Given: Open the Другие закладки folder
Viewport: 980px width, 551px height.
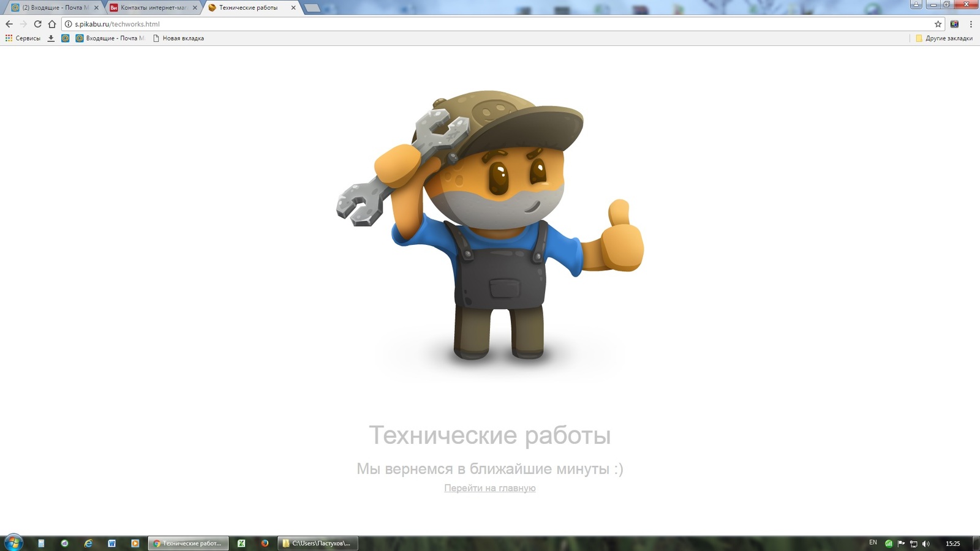Looking at the screenshot, I should click(x=944, y=38).
